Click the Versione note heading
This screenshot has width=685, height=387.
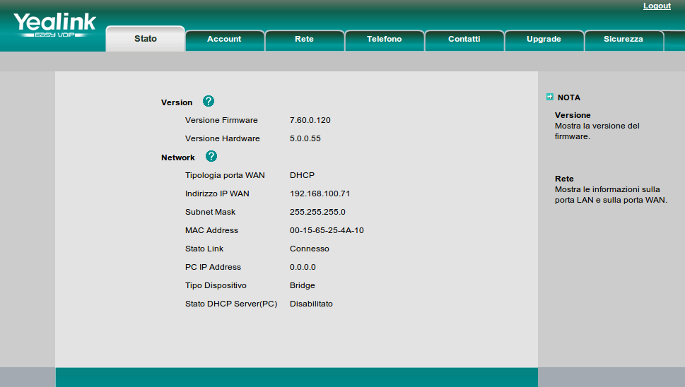573,115
